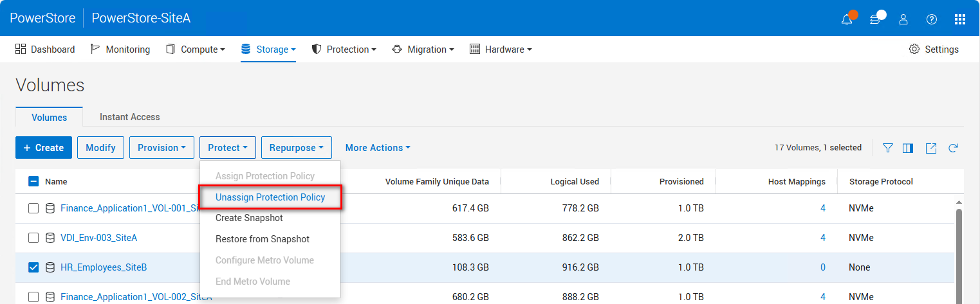Open the alerts bell icon
This screenshot has width=980, height=304.
[847, 19]
